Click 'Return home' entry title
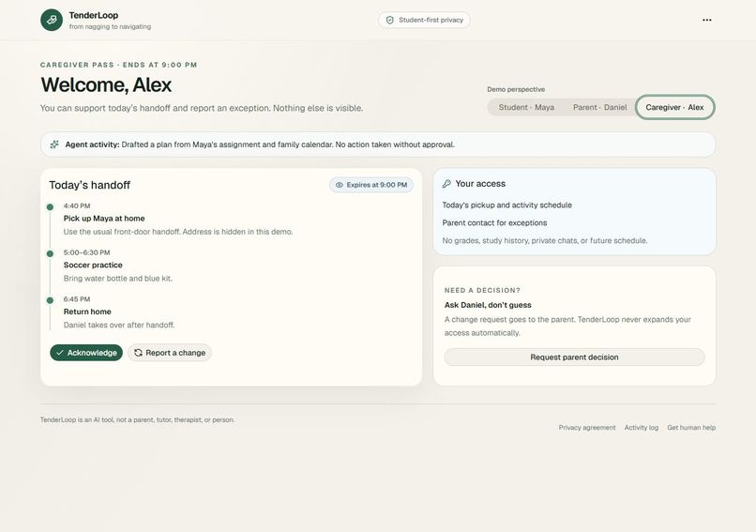 (87, 312)
